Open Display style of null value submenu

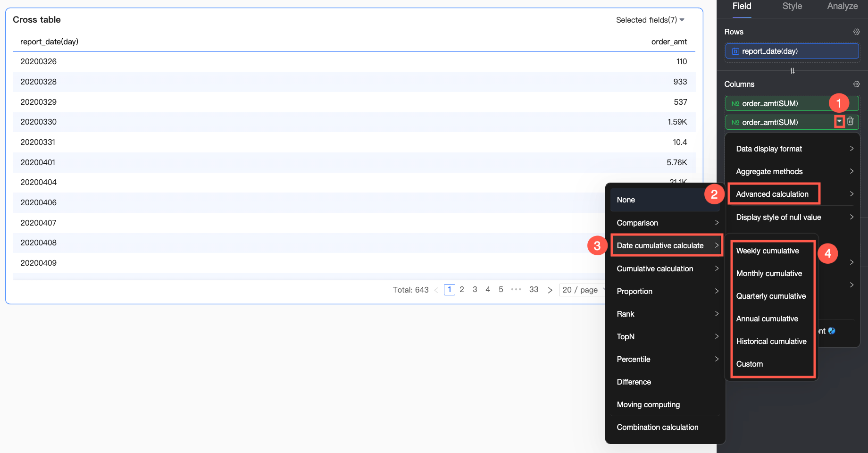point(794,217)
